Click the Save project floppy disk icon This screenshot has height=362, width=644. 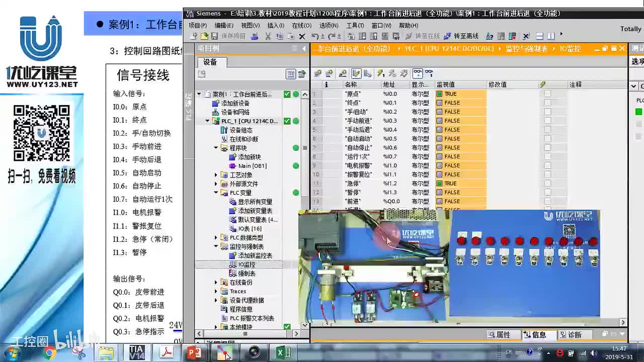[214, 36]
